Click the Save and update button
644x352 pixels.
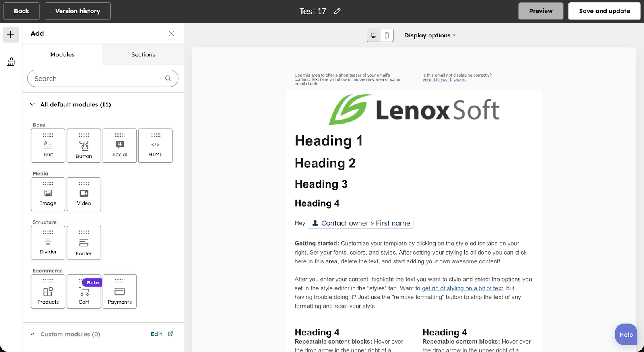click(x=604, y=11)
